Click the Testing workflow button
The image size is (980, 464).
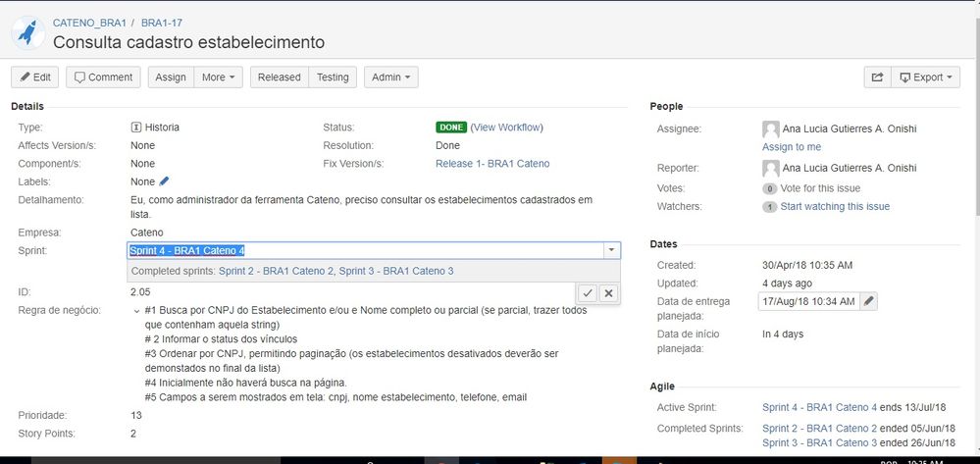tap(333, 77)
